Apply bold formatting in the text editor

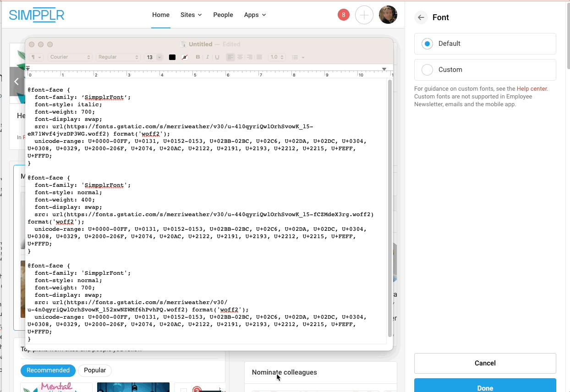pyautogui.click(x=197, y=57)
